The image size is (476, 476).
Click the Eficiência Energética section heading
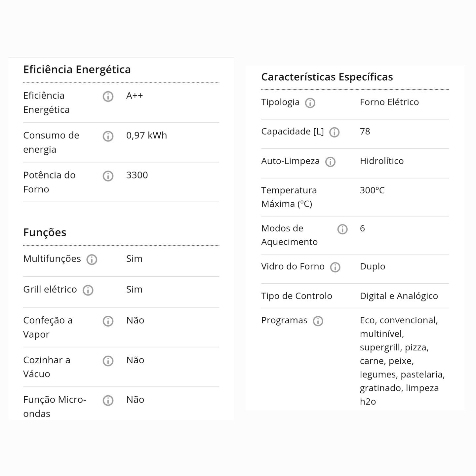click(x=77, y=69)
